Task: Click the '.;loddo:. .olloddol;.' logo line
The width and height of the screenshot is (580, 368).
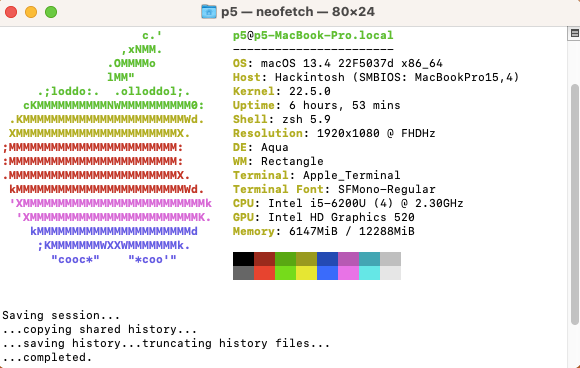Action: [x=114, y=91]
